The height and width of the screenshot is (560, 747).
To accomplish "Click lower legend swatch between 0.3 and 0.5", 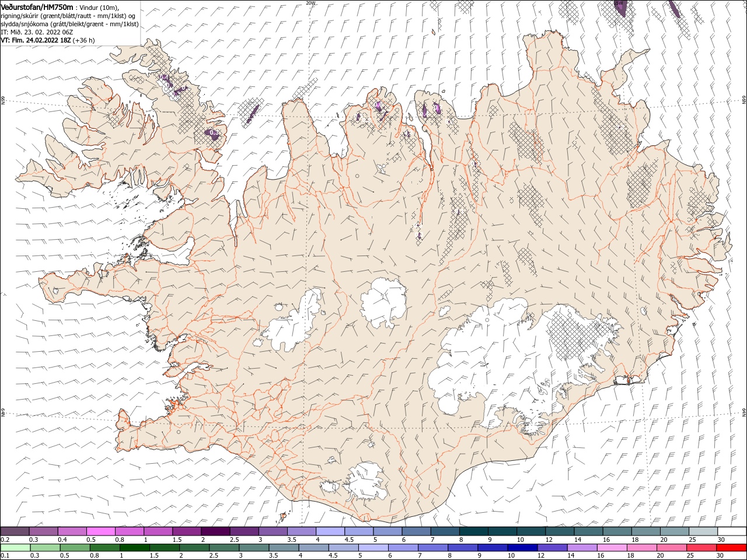I will click(45, 548).
